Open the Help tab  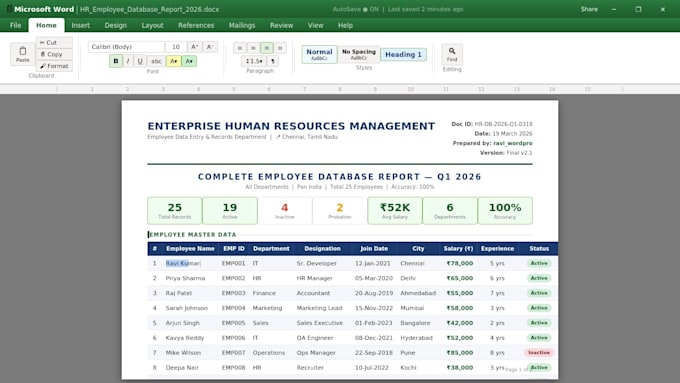coord(345,25)
